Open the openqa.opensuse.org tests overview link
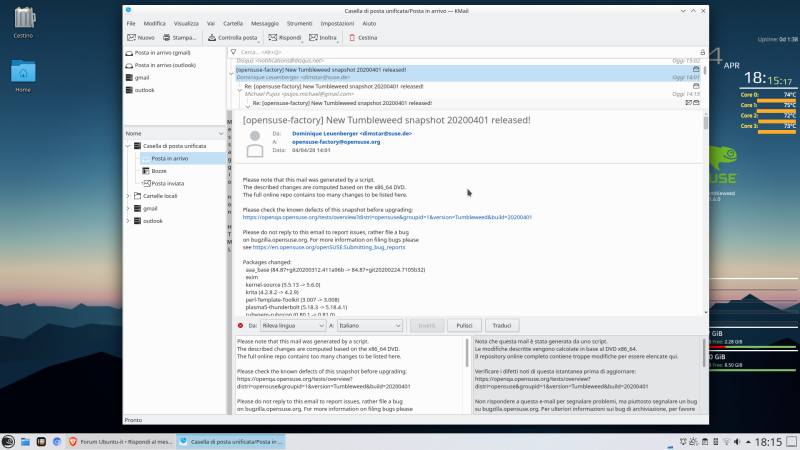The height and width of the screenshot is (450, 800). [x=387, y=217]
